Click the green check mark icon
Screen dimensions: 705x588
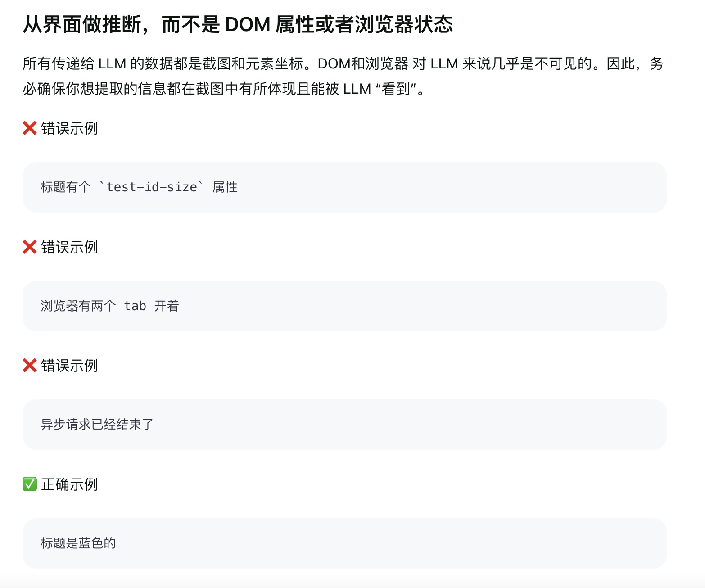pyautogui.click(x=30, y=484)
